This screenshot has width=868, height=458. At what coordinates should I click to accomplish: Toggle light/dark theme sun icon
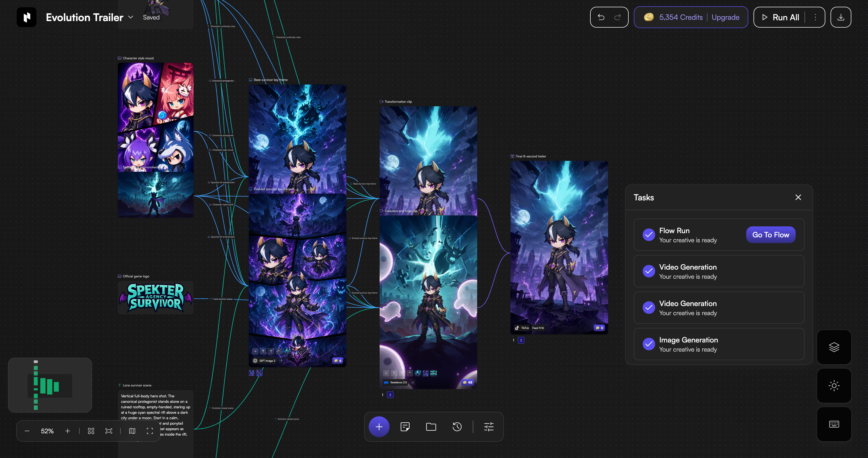tap(834, 386)
